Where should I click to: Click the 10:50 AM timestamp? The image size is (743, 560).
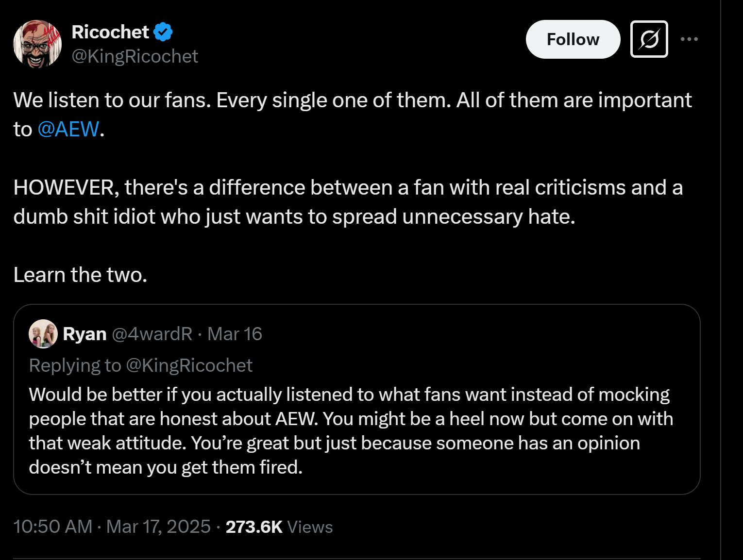pos(52,527)
